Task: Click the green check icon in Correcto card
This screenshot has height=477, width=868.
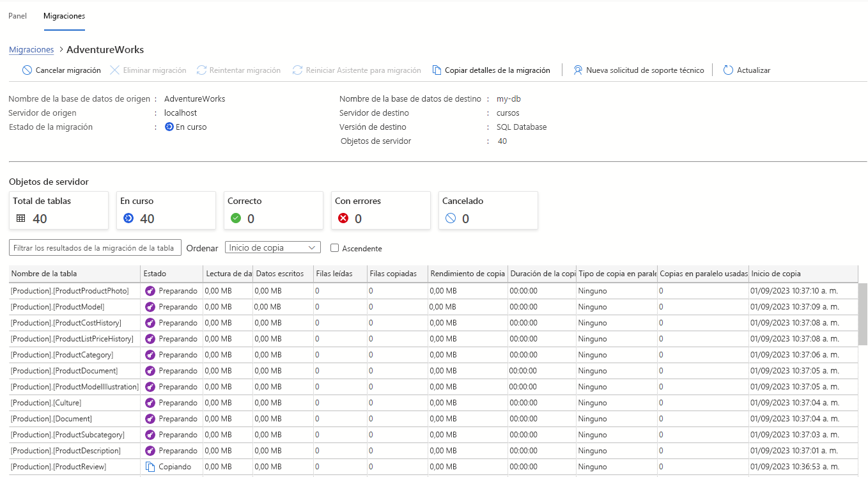Action: (x=235, y=218)
